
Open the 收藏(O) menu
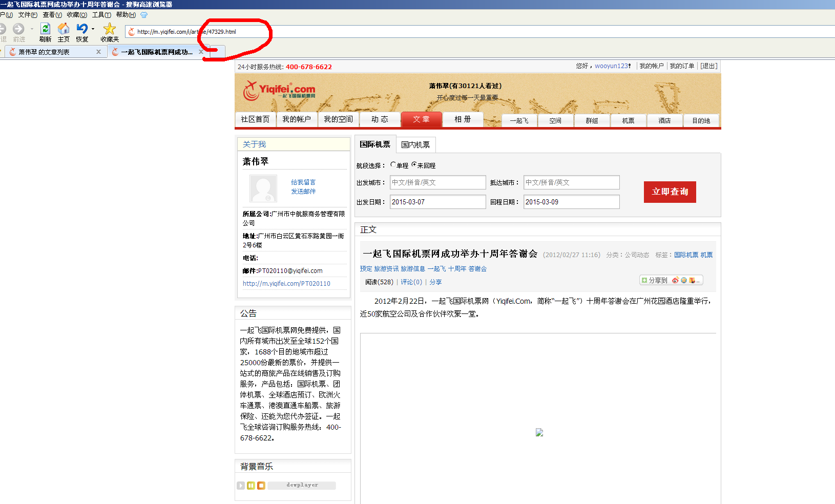(x=77, y=15)
